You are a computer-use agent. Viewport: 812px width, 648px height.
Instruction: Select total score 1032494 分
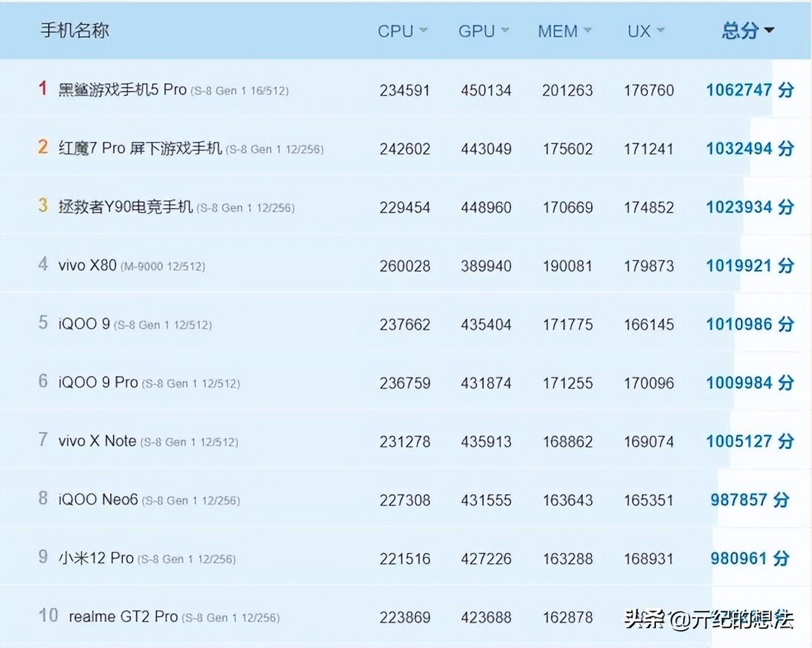750,148
